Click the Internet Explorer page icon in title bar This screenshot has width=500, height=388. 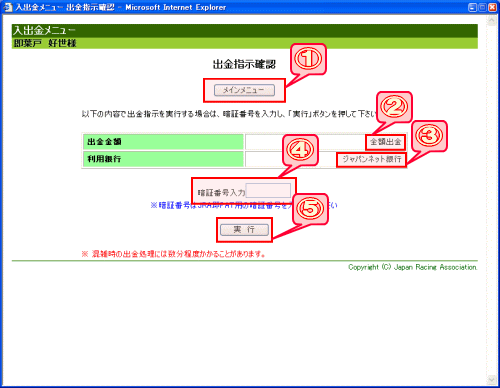pyautogui.click(x=7, y=7)
